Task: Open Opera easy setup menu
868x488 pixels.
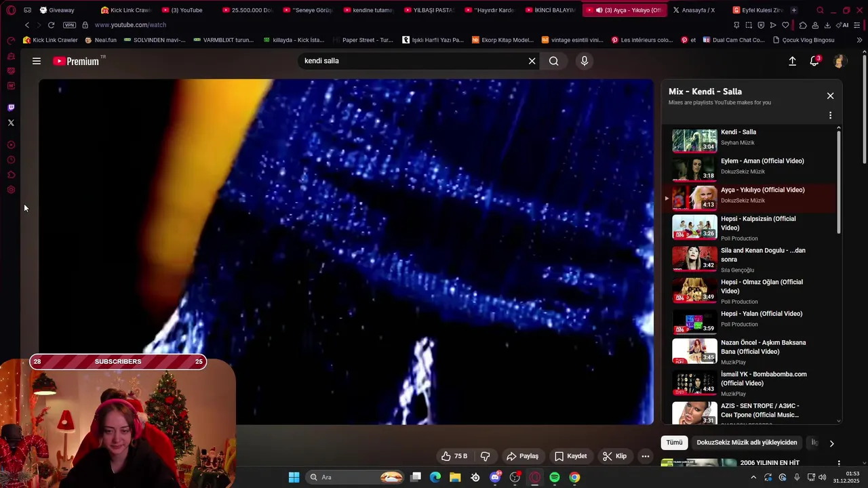Action: click(858, 25)
